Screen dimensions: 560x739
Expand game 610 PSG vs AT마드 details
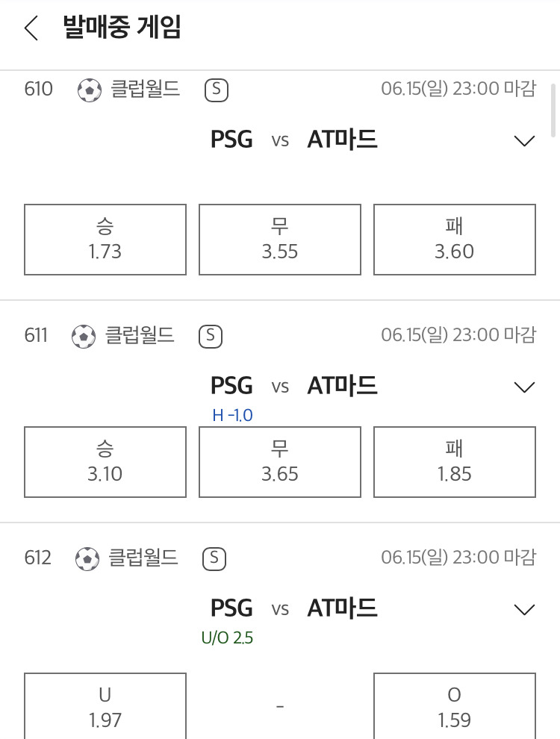coord(524,141)
